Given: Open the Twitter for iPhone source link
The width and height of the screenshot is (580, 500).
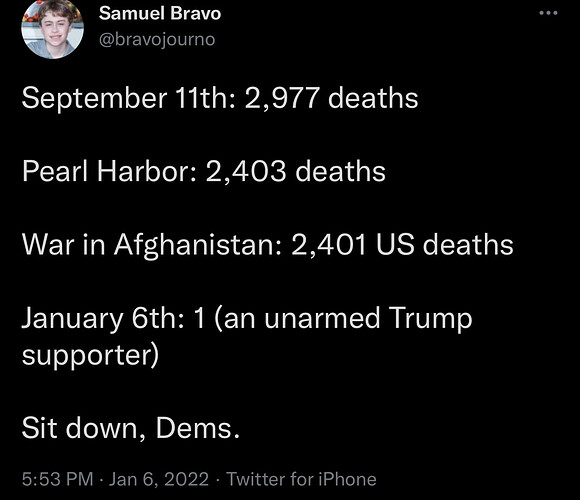Looking at the screenshot, I should (301, 479).
